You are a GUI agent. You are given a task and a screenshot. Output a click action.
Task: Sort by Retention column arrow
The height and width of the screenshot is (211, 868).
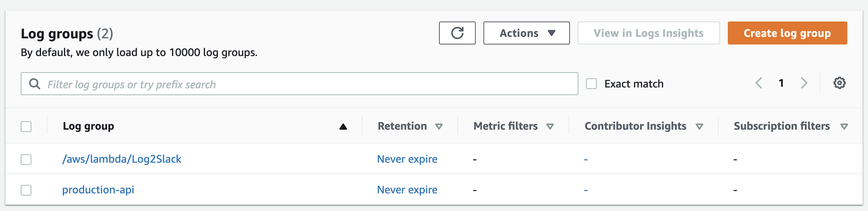439,127
